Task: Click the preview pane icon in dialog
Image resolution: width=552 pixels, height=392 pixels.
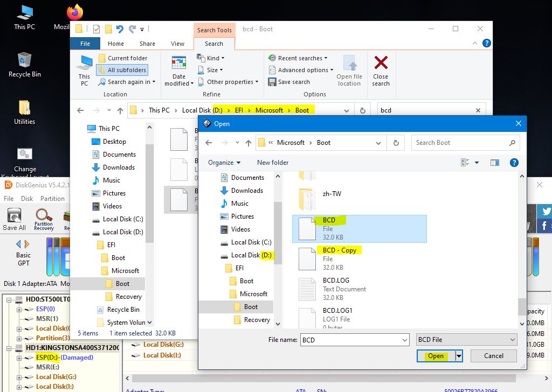Action: [x=495, y=163]
